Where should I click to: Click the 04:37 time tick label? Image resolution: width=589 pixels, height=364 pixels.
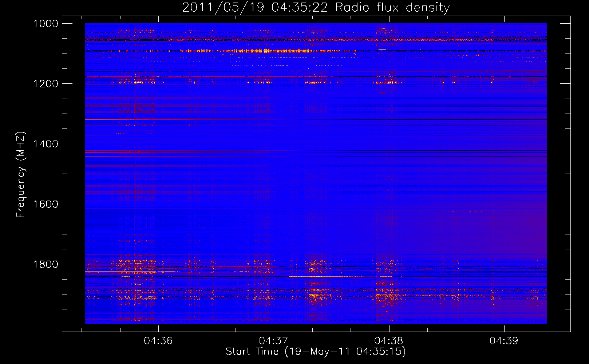(x=273, y=341)
